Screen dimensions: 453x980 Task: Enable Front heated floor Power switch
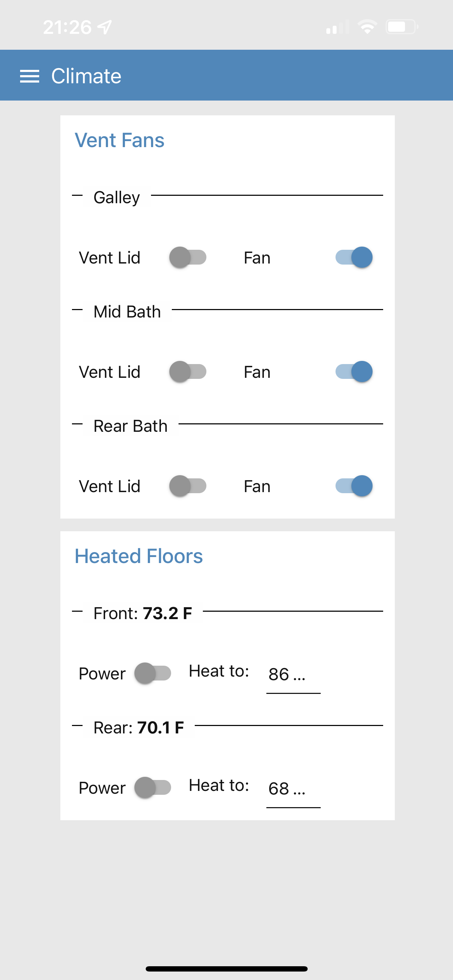152,673
